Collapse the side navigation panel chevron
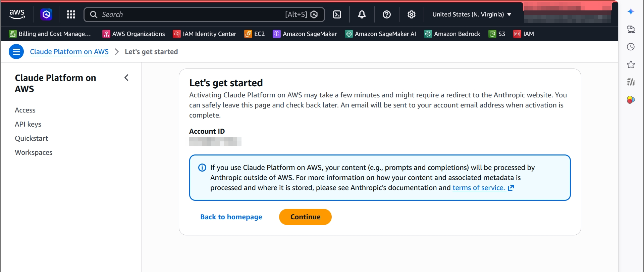Viewport: 644px width, 272px height. (126, 78)
